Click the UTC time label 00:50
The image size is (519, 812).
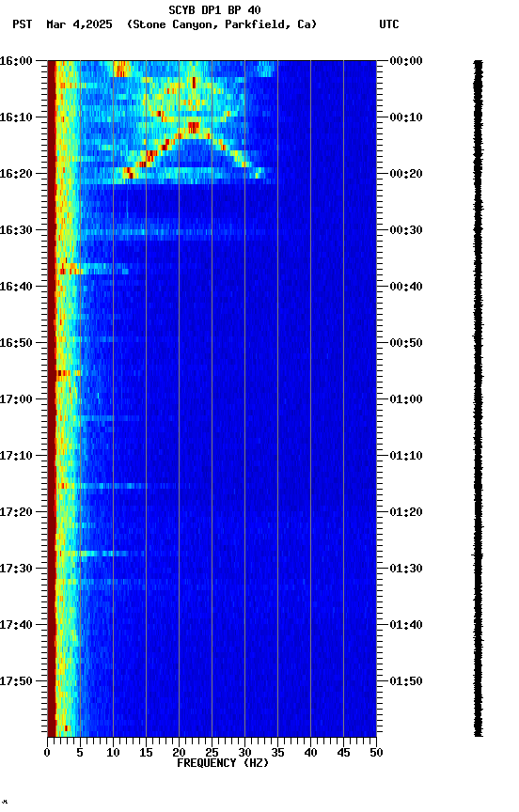[x=406, y=343]
